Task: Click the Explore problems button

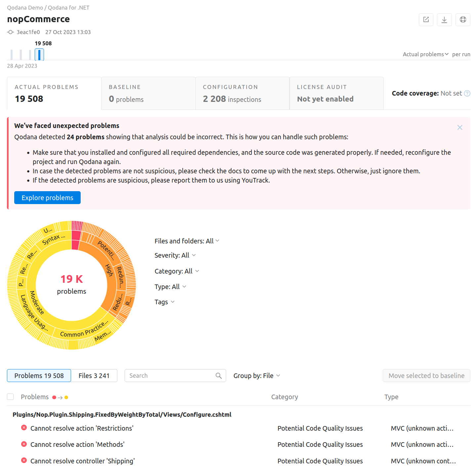Action: (x=47, y=197)
